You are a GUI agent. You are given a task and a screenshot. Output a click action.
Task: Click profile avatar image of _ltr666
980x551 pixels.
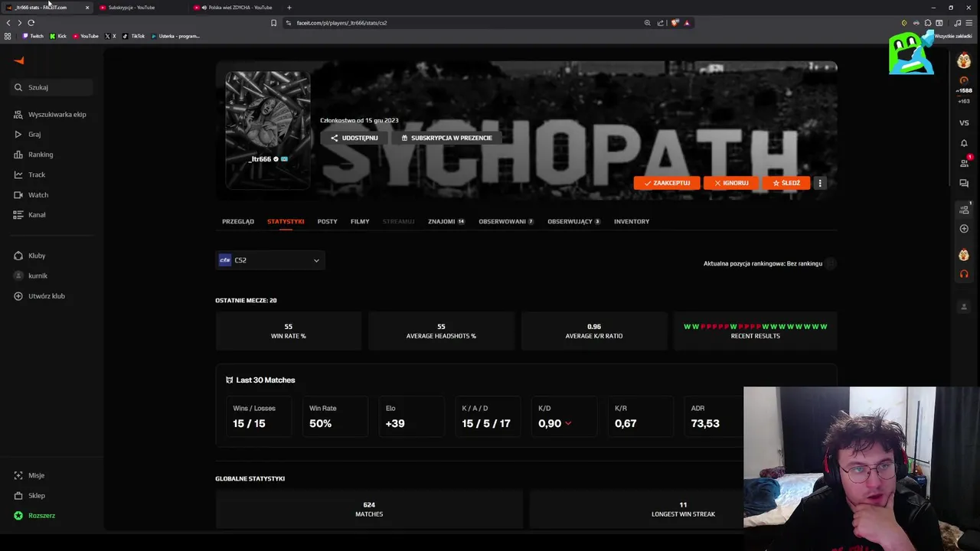[x=267, y=112]
